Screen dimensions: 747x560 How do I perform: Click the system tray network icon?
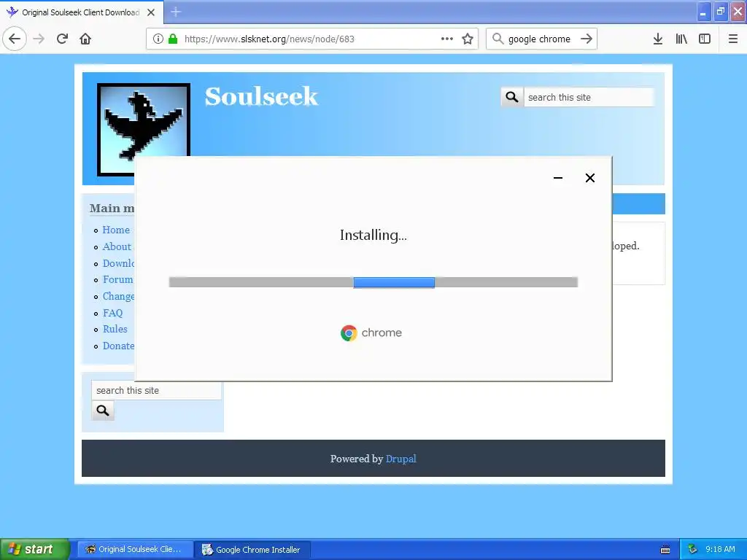click(693, 549)
